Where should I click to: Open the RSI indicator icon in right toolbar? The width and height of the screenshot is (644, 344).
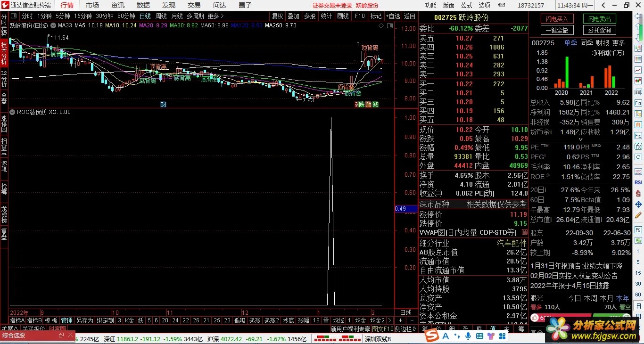[638, 182]
